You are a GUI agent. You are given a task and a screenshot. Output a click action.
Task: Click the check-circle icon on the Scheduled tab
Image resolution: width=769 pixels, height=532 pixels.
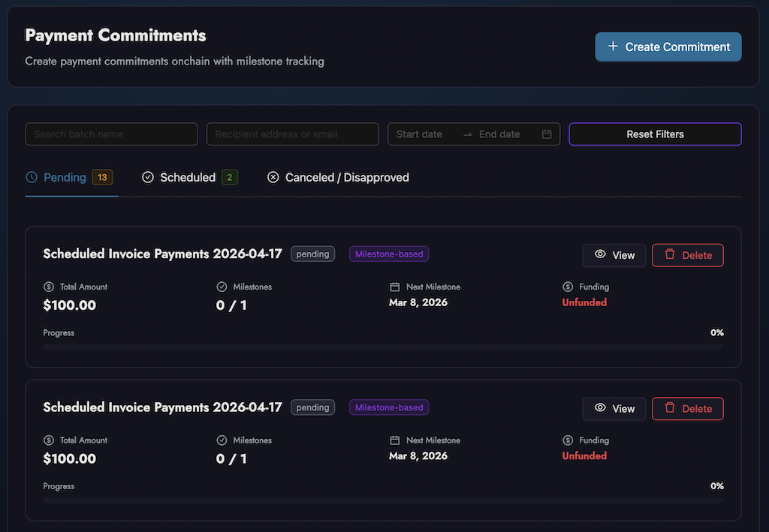pyautogui.click(x=148, y=177)
